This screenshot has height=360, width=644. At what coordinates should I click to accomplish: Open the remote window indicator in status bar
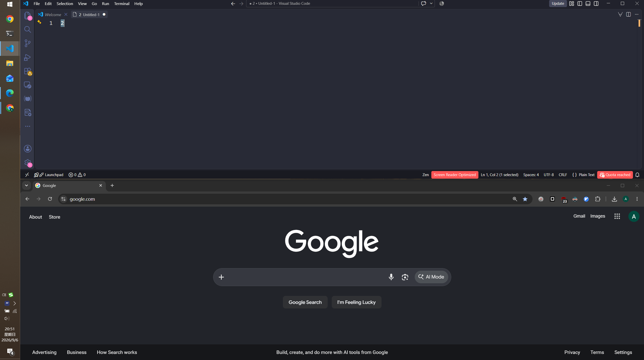27,175
